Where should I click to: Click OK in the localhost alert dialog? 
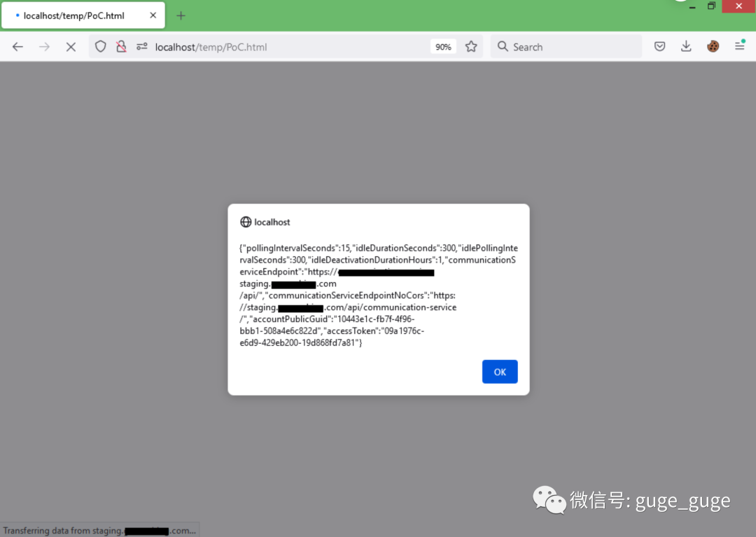coord(499,372)
